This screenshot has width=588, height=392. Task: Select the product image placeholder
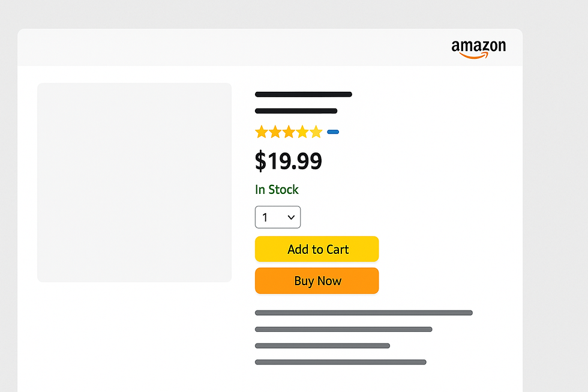click(134, 182)
